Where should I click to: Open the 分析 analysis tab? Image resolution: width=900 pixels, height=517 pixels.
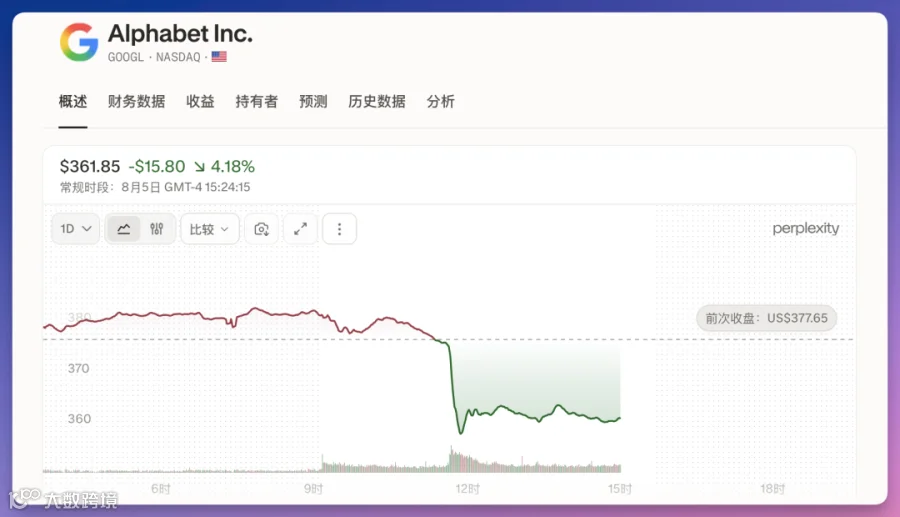coord(441,102)
